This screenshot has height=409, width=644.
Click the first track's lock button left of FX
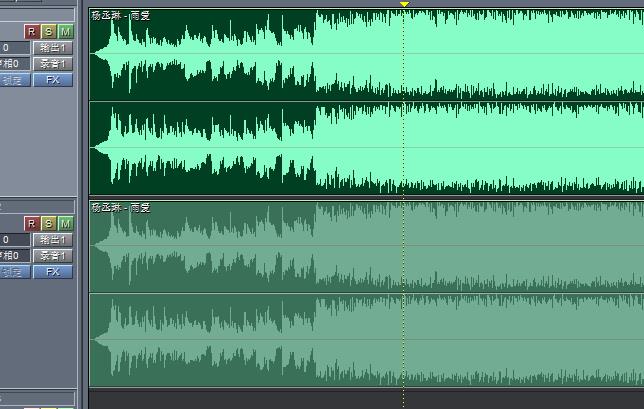pyautogui.click(x=12, y=80)
